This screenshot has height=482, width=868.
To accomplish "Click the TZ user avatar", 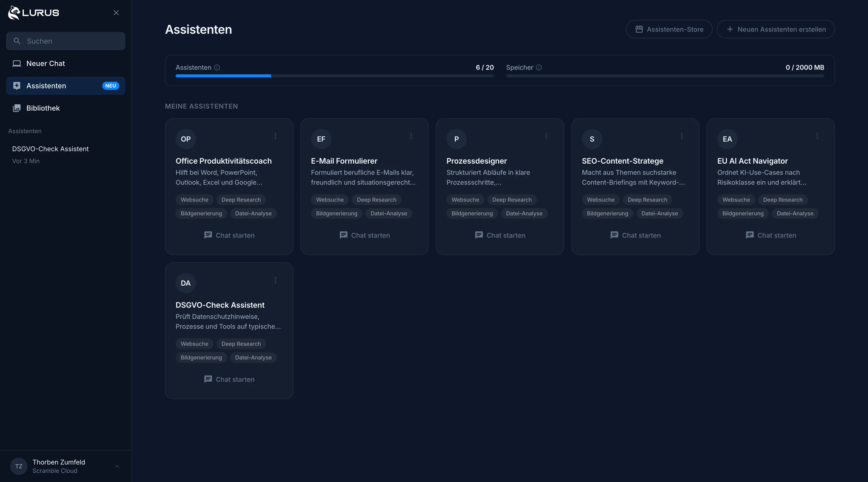I will coord(19,466).
